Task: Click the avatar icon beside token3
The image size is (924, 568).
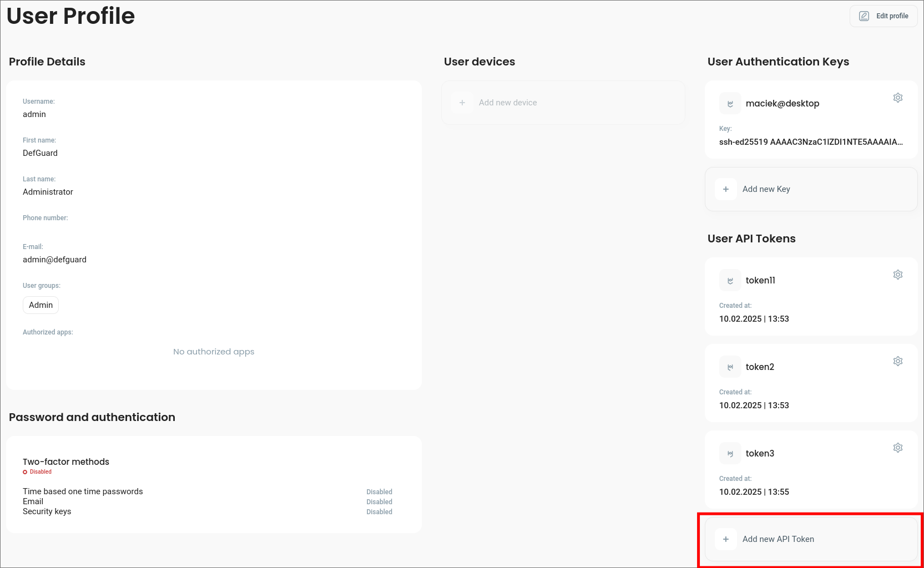Action: [730, 454]
